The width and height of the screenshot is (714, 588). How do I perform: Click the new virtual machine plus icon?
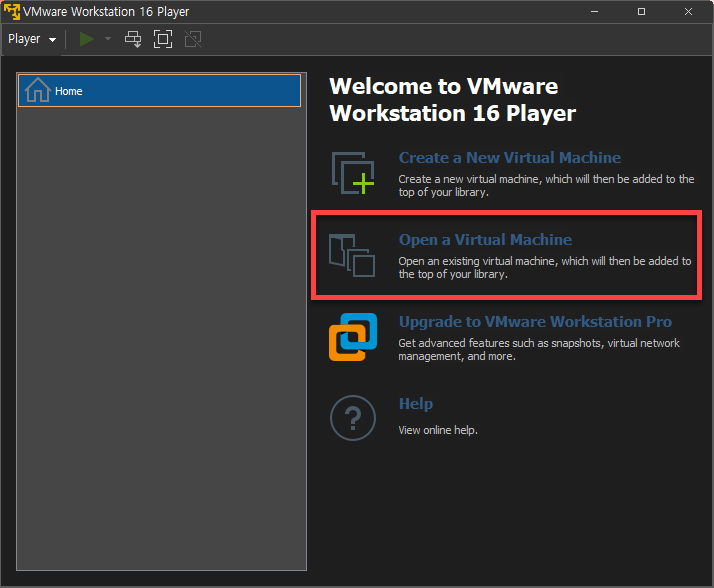[x=353, y=173]
